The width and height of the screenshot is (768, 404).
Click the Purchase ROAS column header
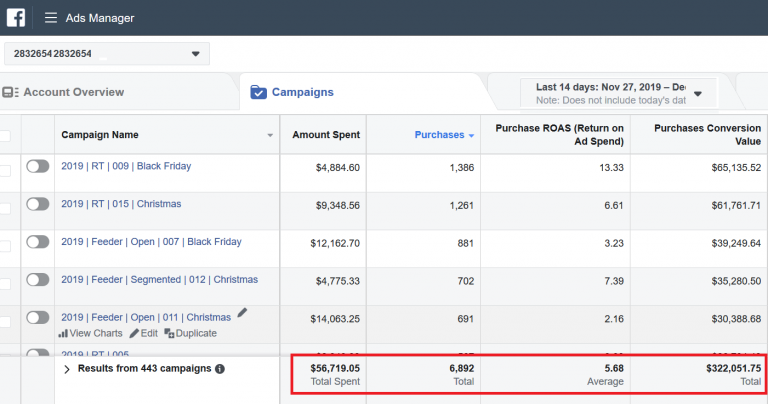click(559, 135)
